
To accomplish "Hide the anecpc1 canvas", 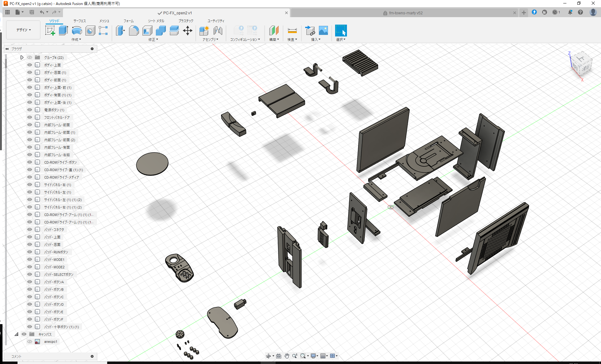I will tap(29, 342).
